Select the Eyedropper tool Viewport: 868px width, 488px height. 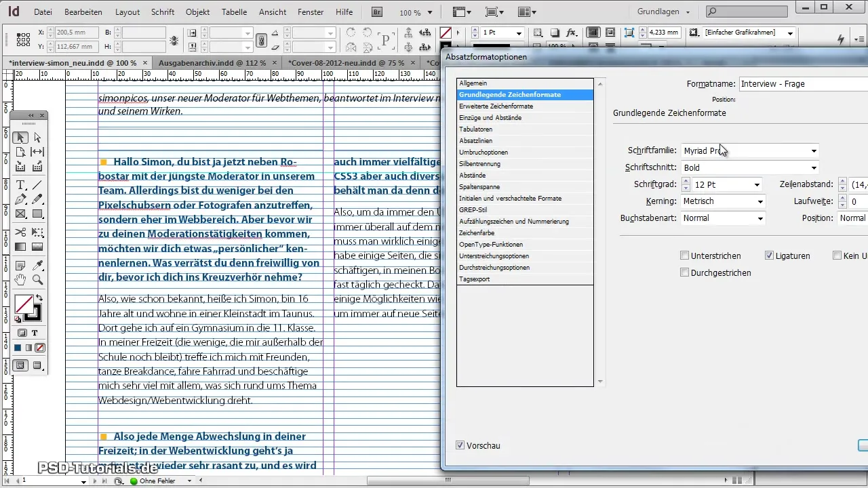(37, 265)
